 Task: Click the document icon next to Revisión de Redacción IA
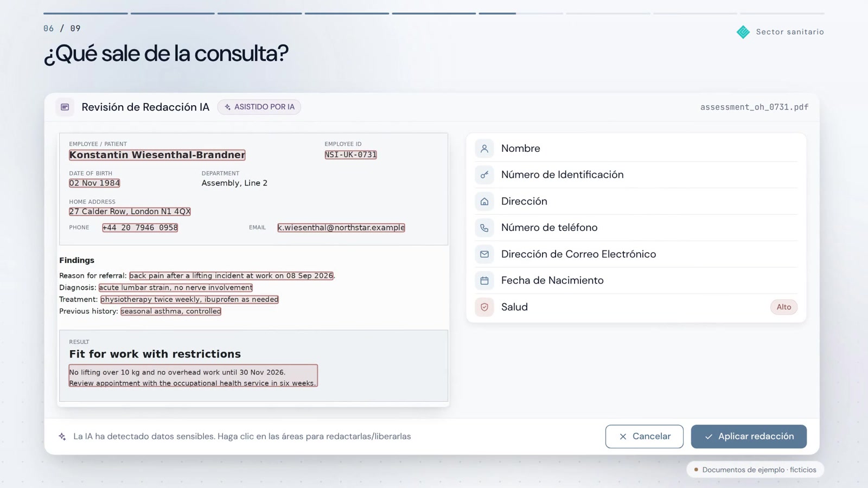(65, 107)
